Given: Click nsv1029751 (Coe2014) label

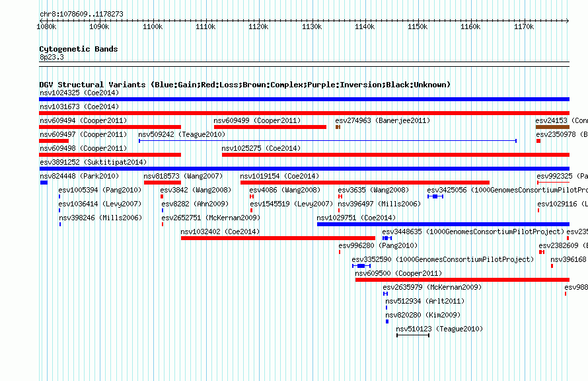Looking at the screenshot, I should 356,218.
